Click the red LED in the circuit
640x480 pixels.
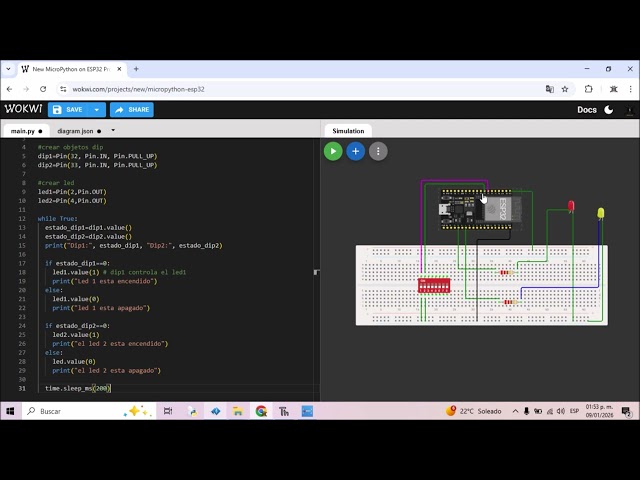(x=571, y=206)
